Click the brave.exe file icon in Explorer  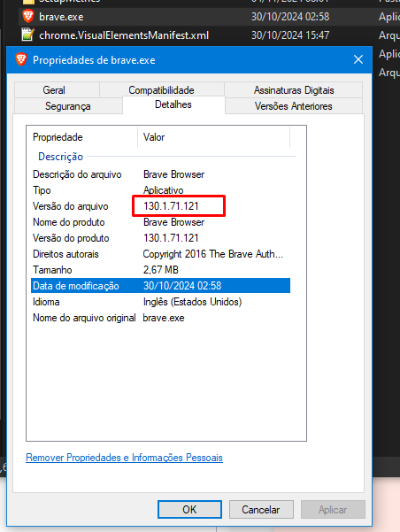(28, 16)
